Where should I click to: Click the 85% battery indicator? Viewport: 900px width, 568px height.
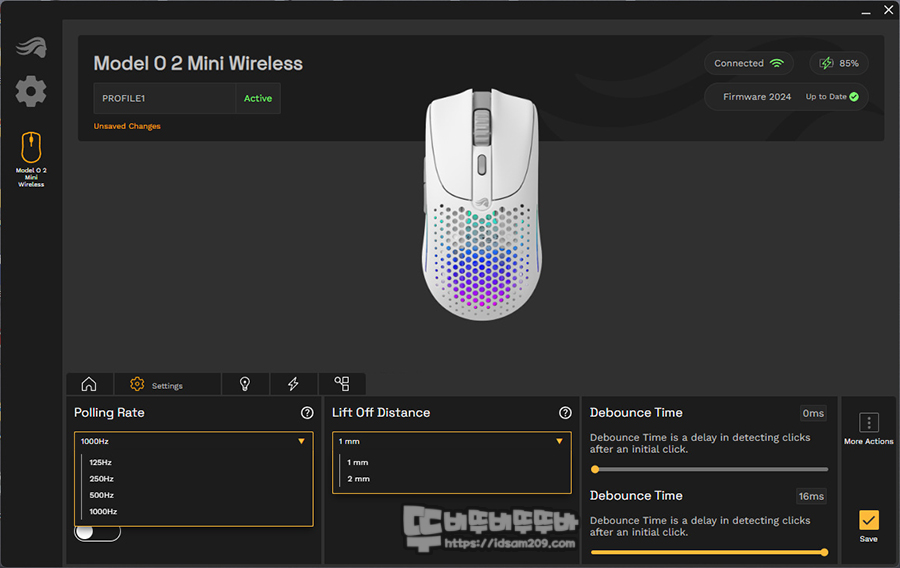839,63
